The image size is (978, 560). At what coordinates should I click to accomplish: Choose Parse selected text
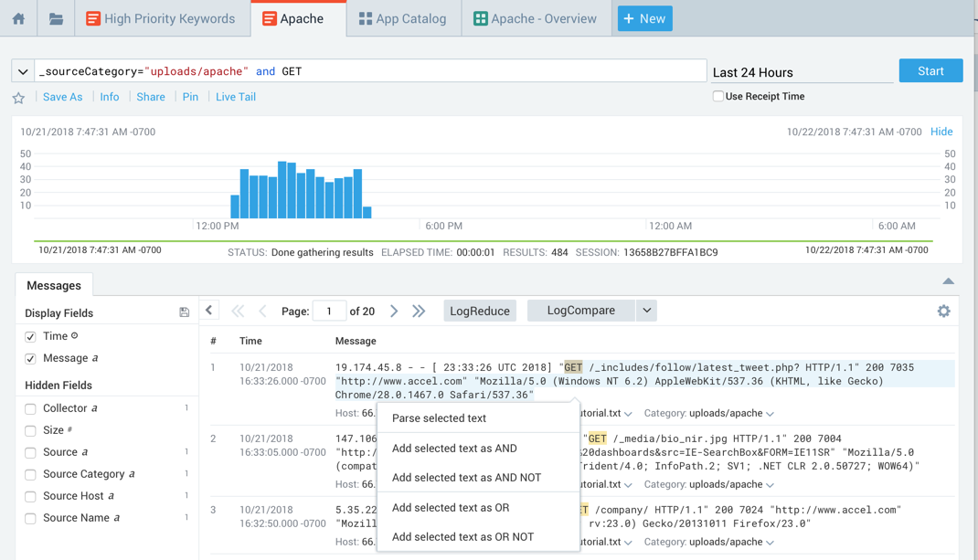pos(439,418)
